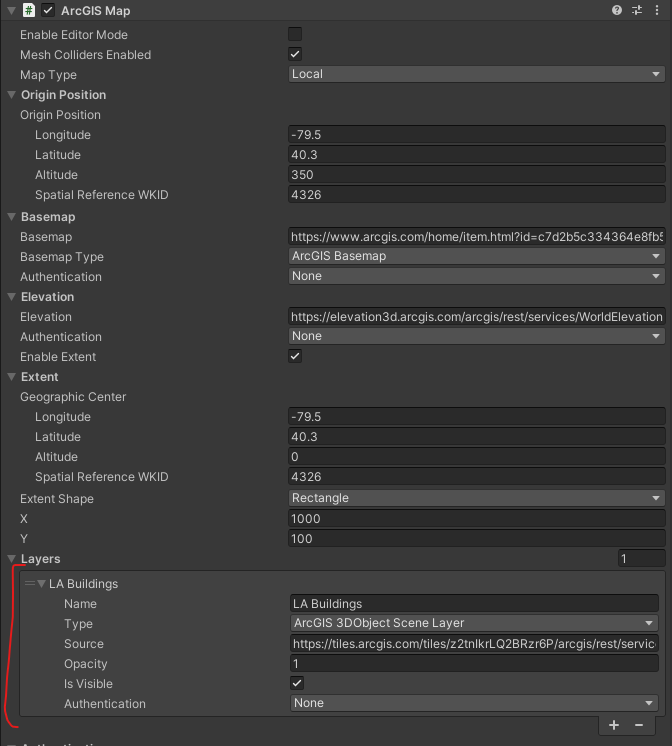Click the Origin Position Latitude field
Screen dimensions: 672x746
point(476,155)
